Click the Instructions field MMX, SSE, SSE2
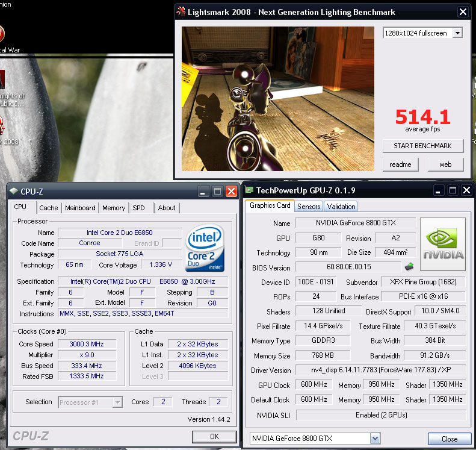This screenshot has width=476, height=450. [x=143, y=314]
